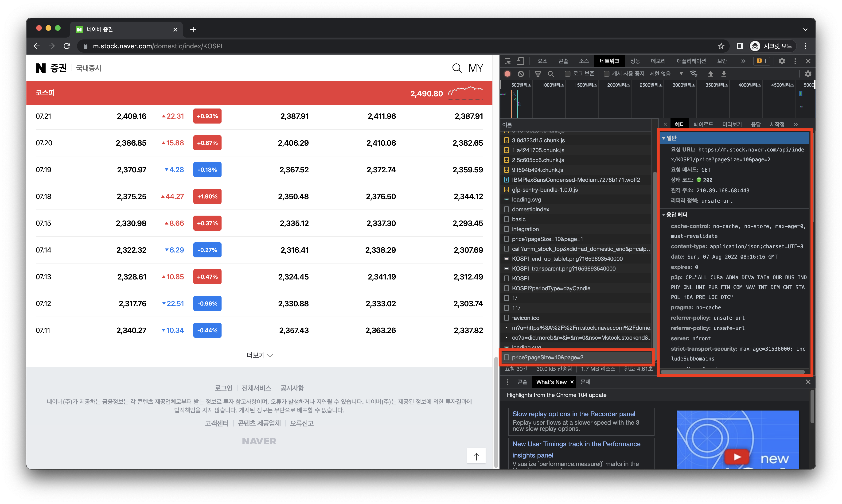Click the incognito 시크릿 모드 icon
Image resolution: width=842 pixels, height=504 pixels.
click(x=755, y=46)
